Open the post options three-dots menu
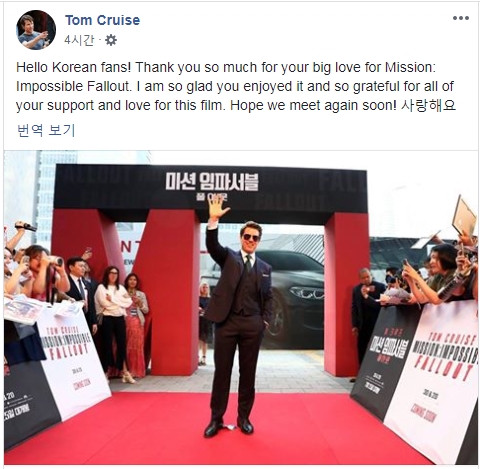Screen dimensions: 480x469 pos(461,18)
